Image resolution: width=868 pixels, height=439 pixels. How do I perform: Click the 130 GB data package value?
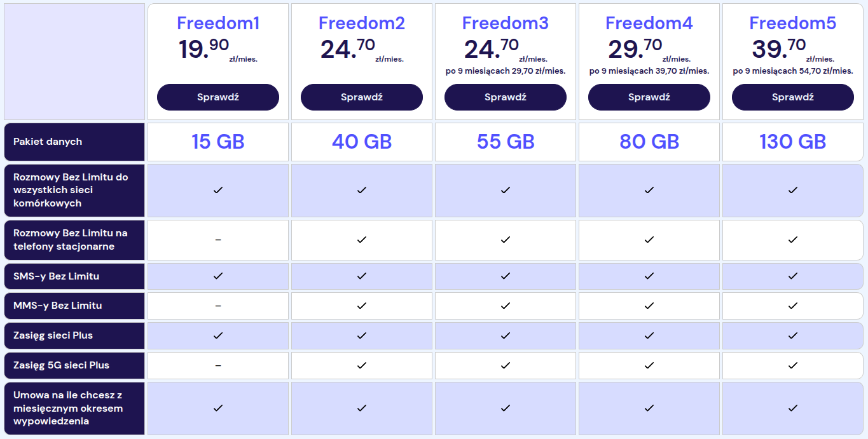792,142
